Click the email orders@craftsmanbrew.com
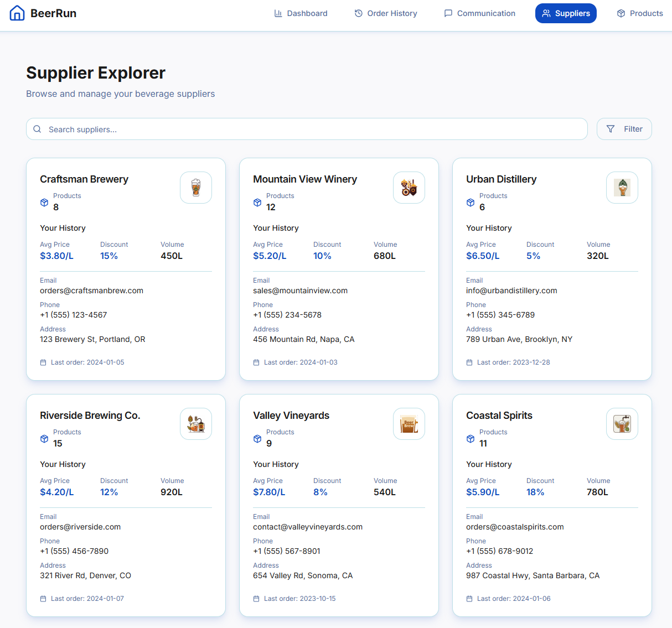 [91, 290]
